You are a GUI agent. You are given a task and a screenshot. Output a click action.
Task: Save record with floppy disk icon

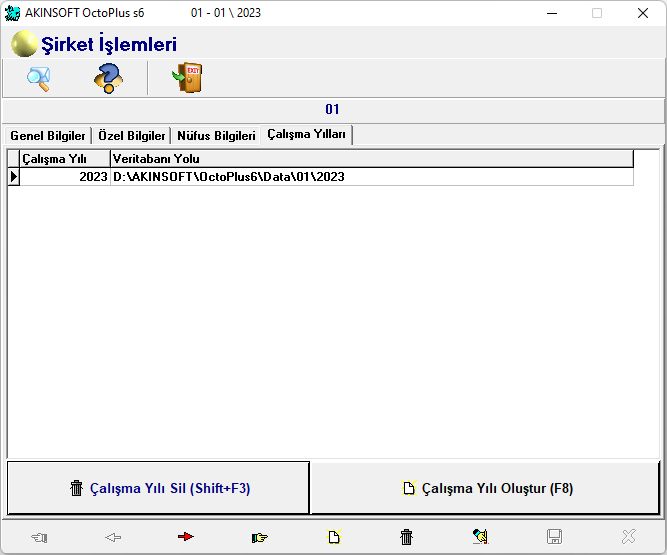(x=554, y=537)
